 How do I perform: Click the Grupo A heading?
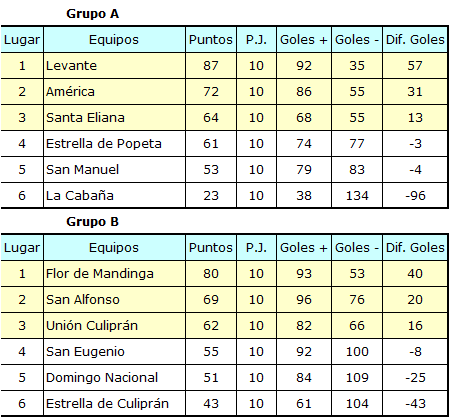(x=92, y=14)
